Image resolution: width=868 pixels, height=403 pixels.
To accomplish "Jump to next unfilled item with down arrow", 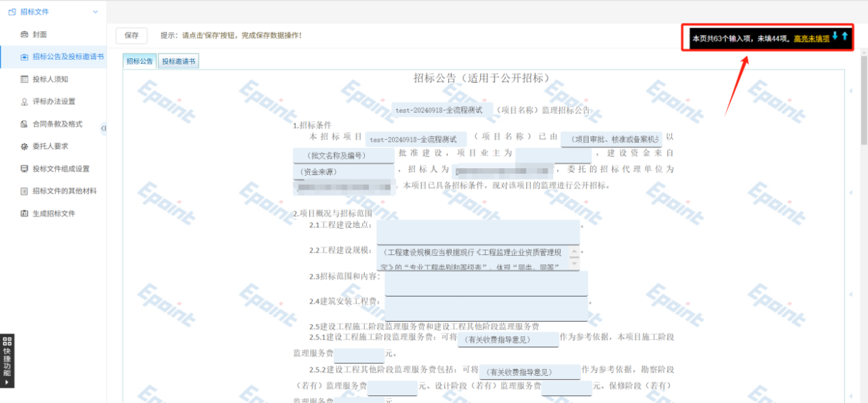I will (835, 36).
